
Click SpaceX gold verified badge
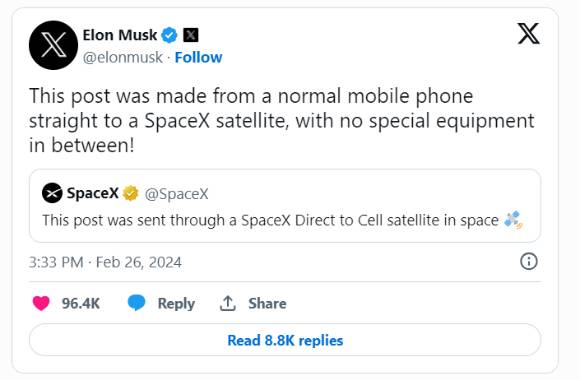point(130,193)
